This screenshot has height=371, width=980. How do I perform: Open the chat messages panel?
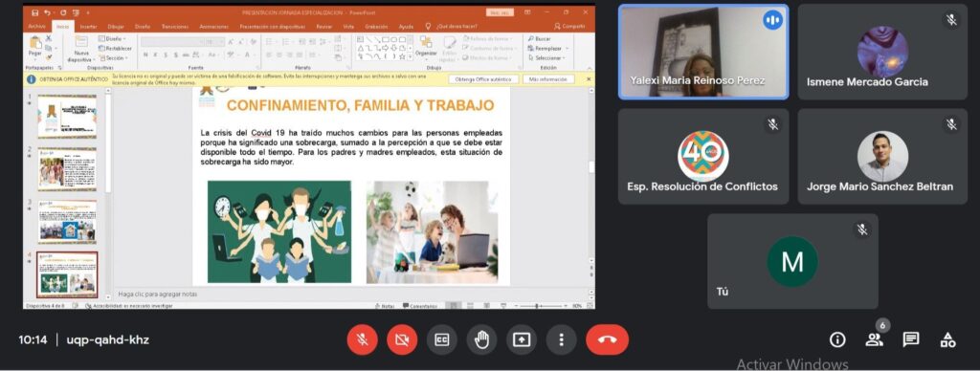(911, 339)
